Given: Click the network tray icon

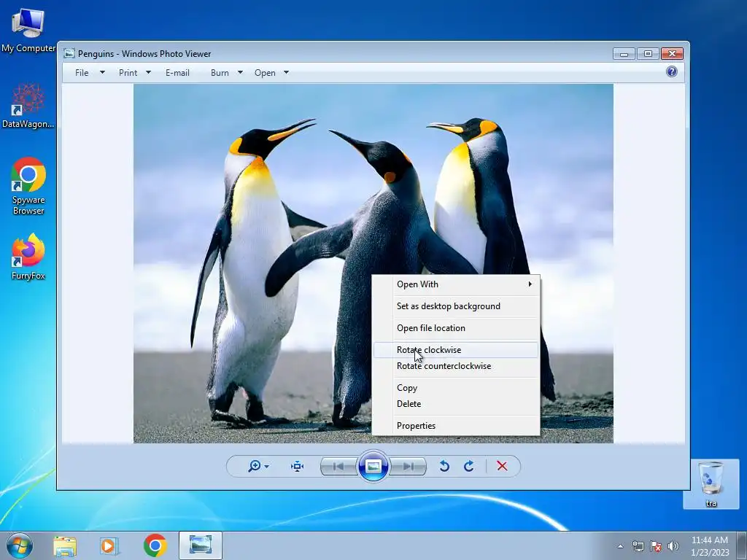Looking at the screenshot, I should 638,546.
